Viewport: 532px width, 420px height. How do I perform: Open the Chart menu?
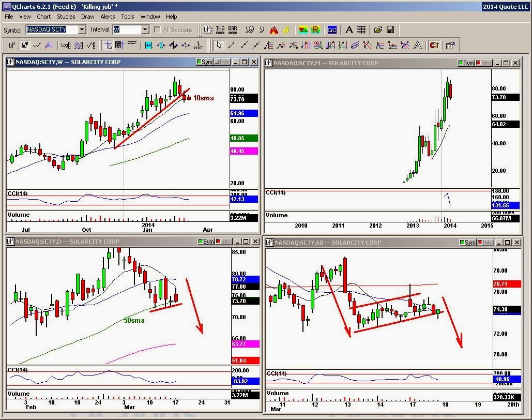tap(43, 17)
